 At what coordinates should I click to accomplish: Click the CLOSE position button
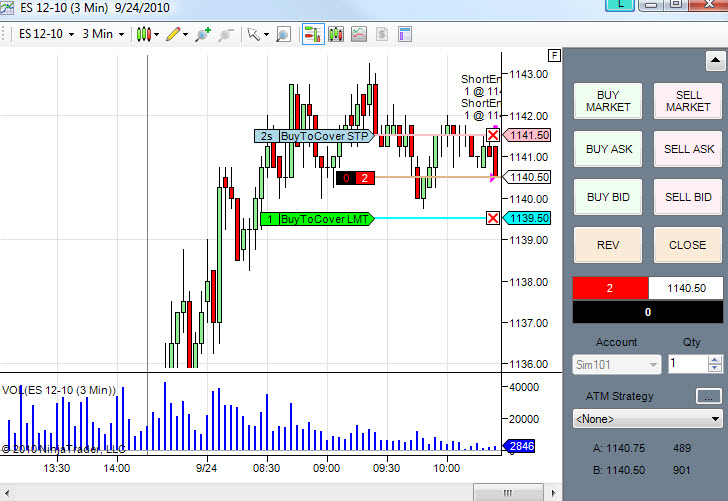click(x=688, y=245)
